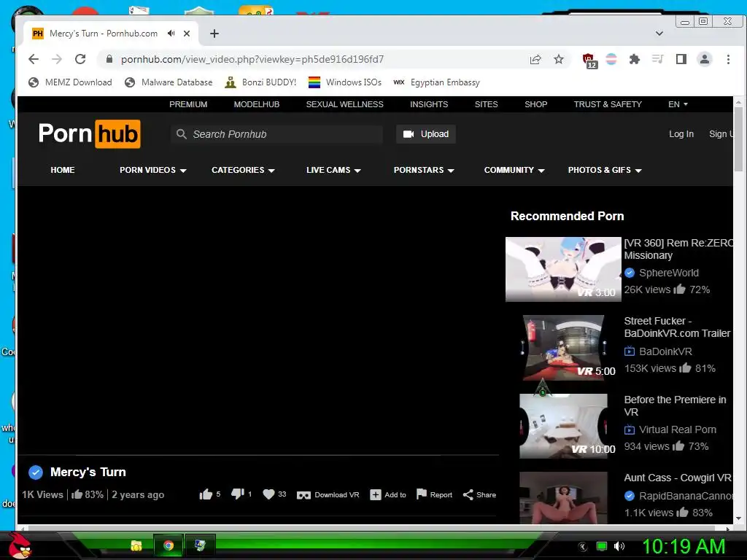This screenshot has height=560, width=747.
Task: Click the Upload button
Action: 425,134
